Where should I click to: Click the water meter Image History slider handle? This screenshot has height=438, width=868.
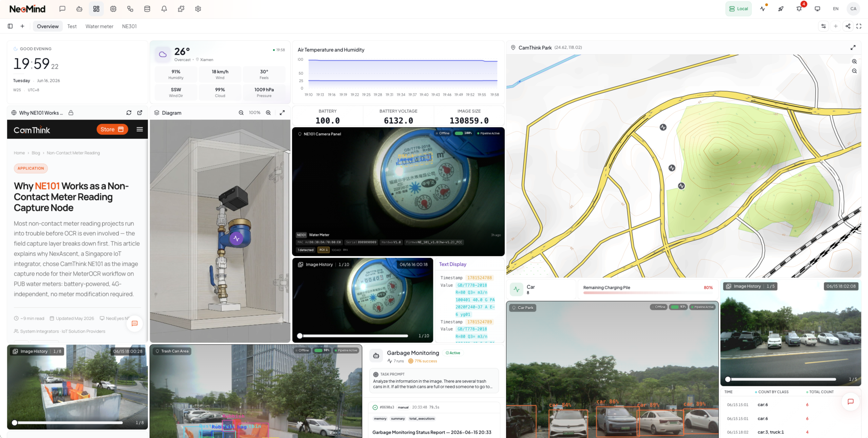point(300,336)
